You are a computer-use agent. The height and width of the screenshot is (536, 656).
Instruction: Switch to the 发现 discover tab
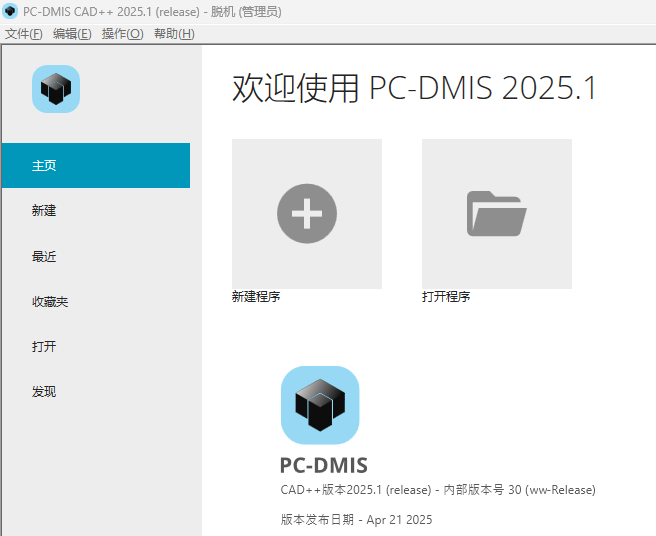[x=45, y=391]
